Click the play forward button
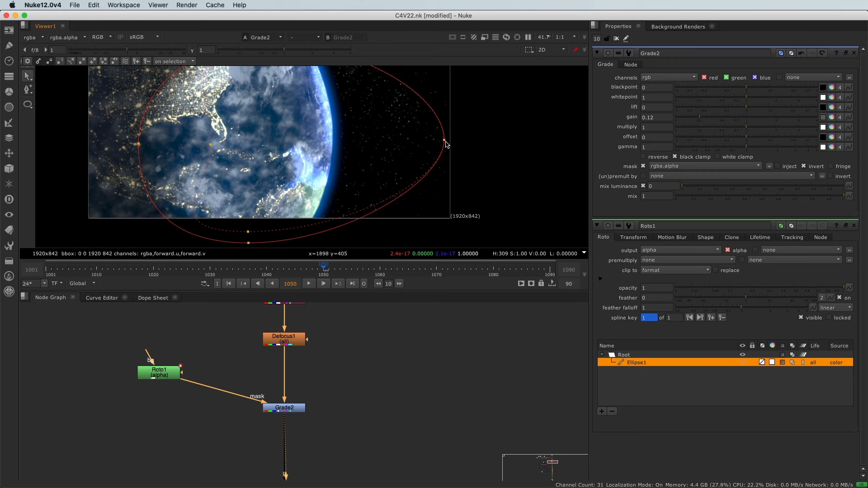The image size is (868, 488). click(309, 283)
